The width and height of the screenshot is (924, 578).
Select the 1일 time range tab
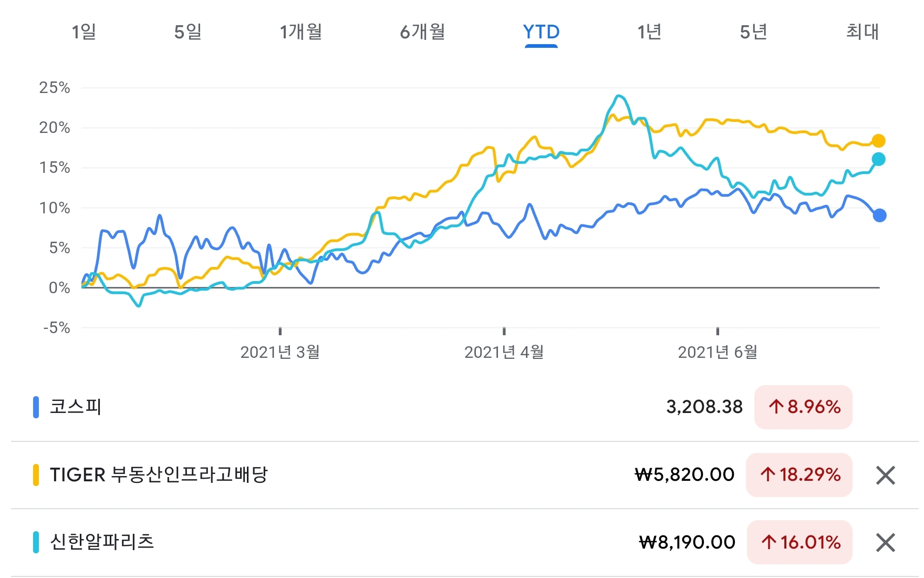click(84, 32)
